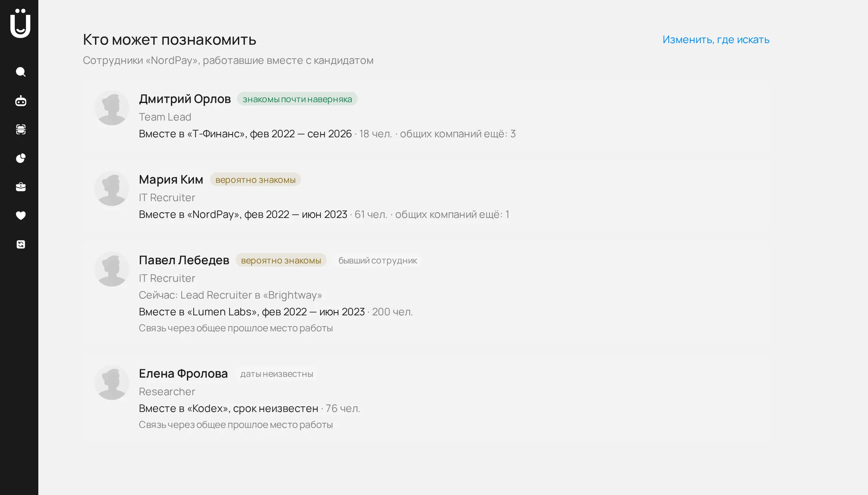Screen dimensions: 868x495
Task: Click the 'бывший сотрудник' badge
Action: [378, 260]
